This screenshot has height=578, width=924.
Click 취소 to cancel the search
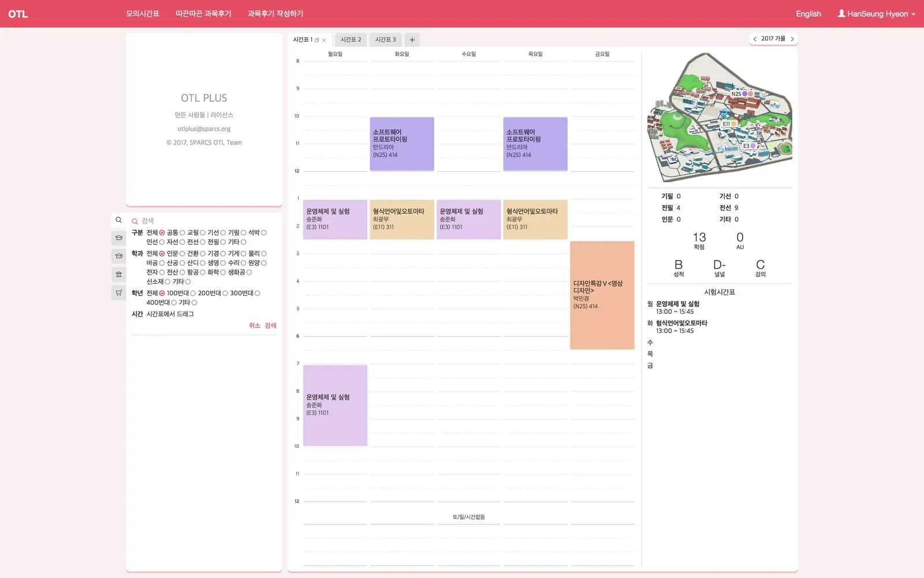[254, 325]
